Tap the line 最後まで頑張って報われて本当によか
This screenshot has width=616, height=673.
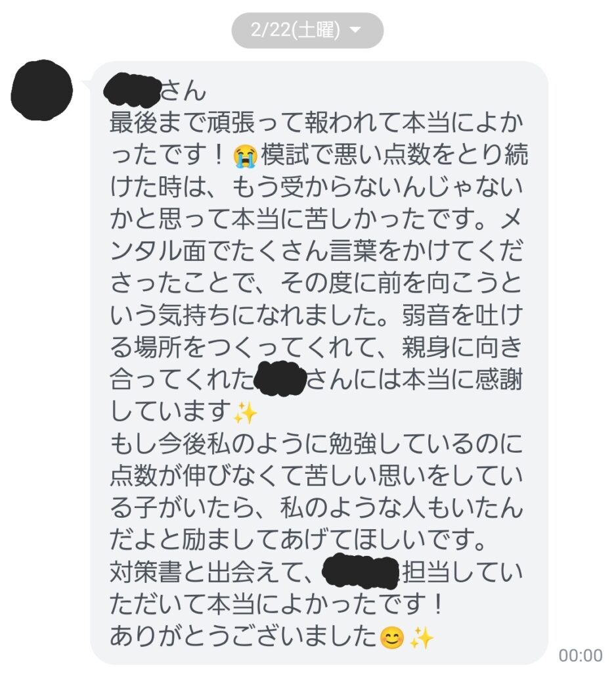317,123
